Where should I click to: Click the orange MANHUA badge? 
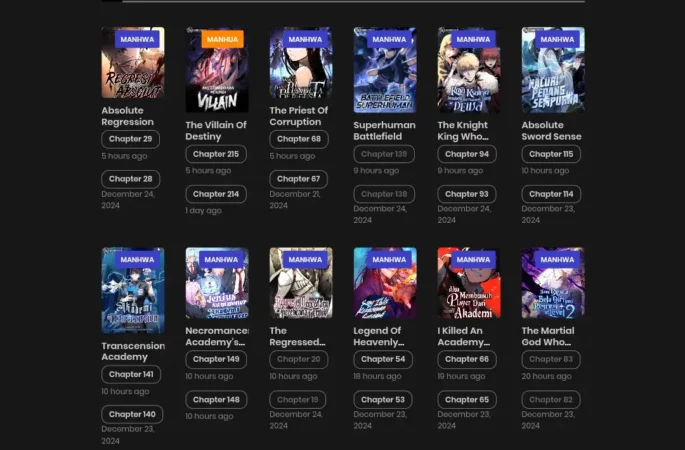pos(222,39)
